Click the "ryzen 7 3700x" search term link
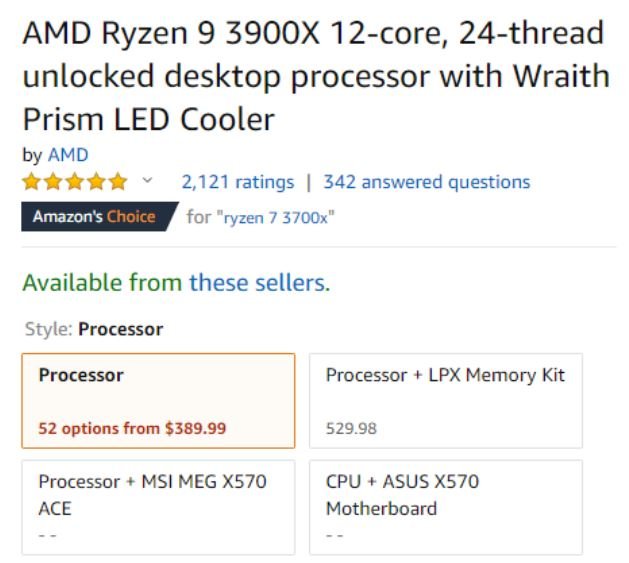 click(274, 217)
